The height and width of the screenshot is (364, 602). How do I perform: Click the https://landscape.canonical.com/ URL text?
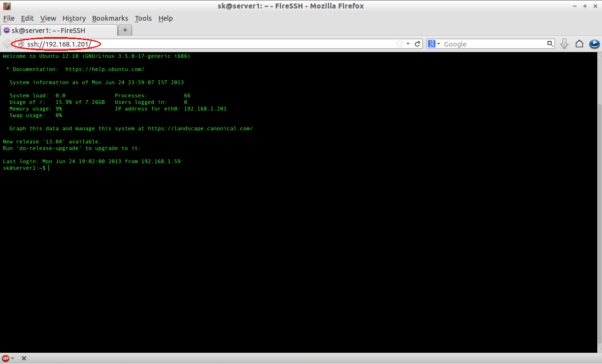pyautogui.click(x=200, y=128)
